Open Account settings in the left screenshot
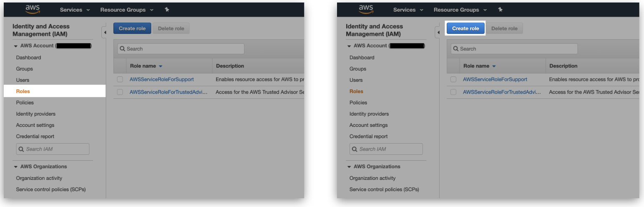 [35, 125]
